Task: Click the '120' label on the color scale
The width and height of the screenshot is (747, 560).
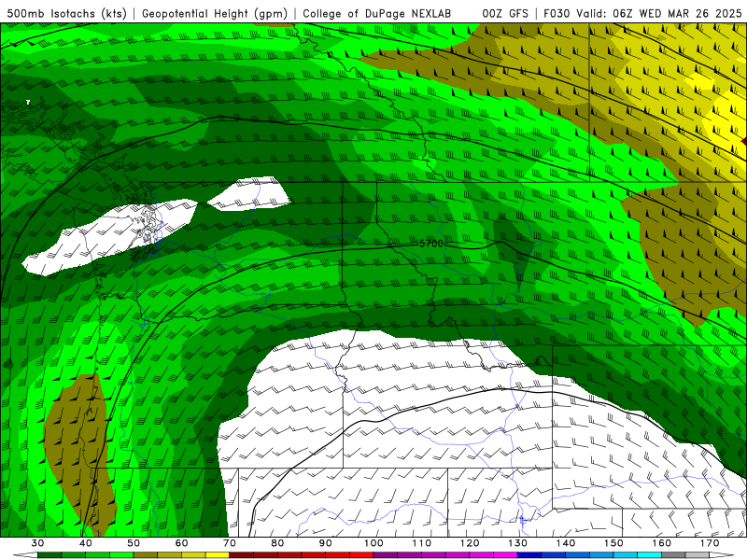Action: pyautogui.click(x=470, y=543)
